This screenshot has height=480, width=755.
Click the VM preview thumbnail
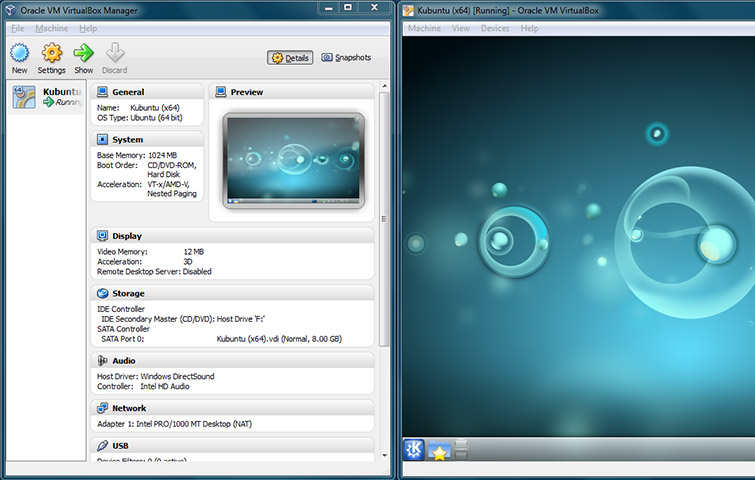tap(294, 160)
